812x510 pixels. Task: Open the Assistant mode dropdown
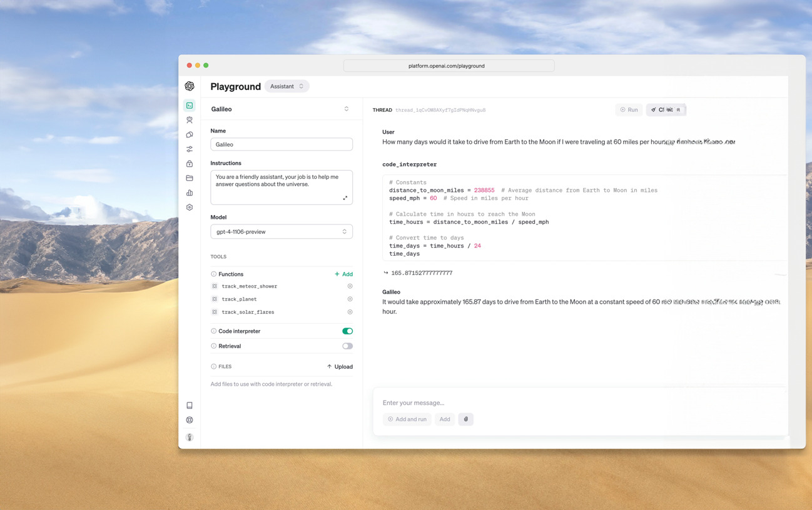click(x=287, y=86)
